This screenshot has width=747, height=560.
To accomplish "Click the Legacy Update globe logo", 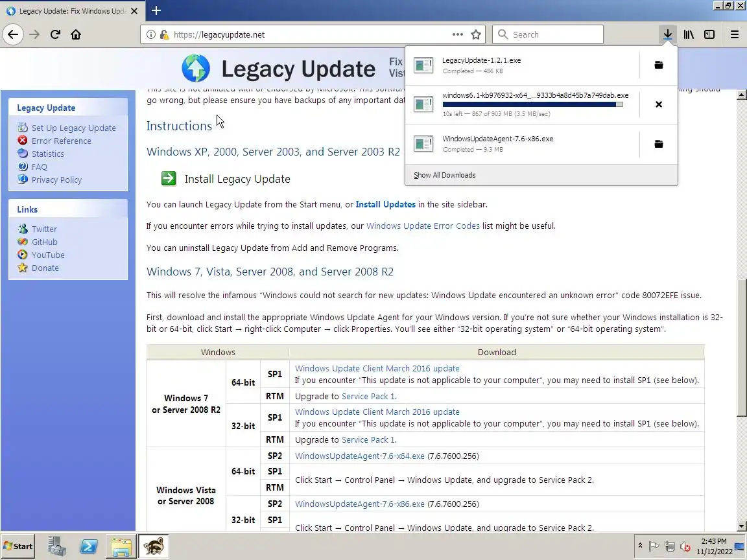I will pyautogui.click(x=196, y=68).
